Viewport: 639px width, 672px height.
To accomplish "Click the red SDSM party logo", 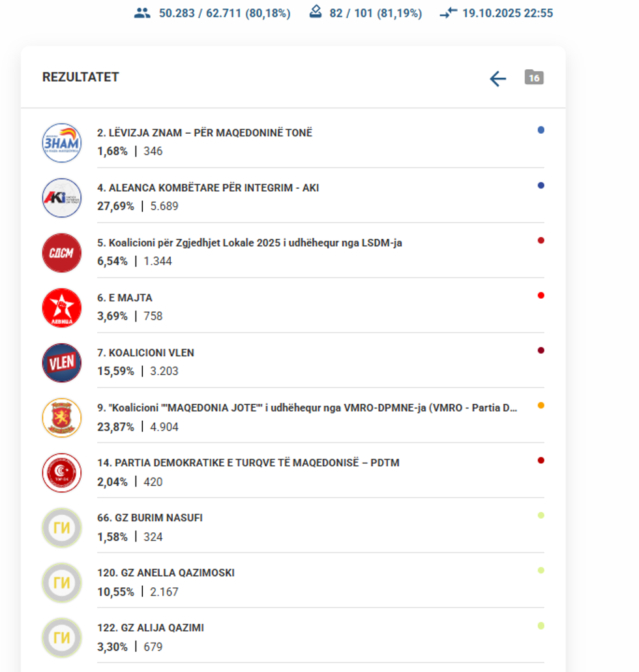I will click(x=62, y=252).
